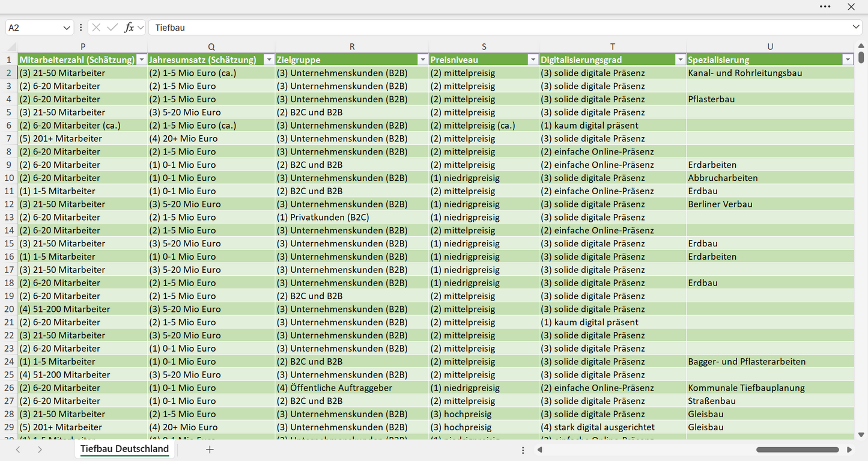Viewport: 868px width, 461px height.
Task: Select cell (5) 201+ Mitarbeiter in row 7
Action: click(83, 138)
